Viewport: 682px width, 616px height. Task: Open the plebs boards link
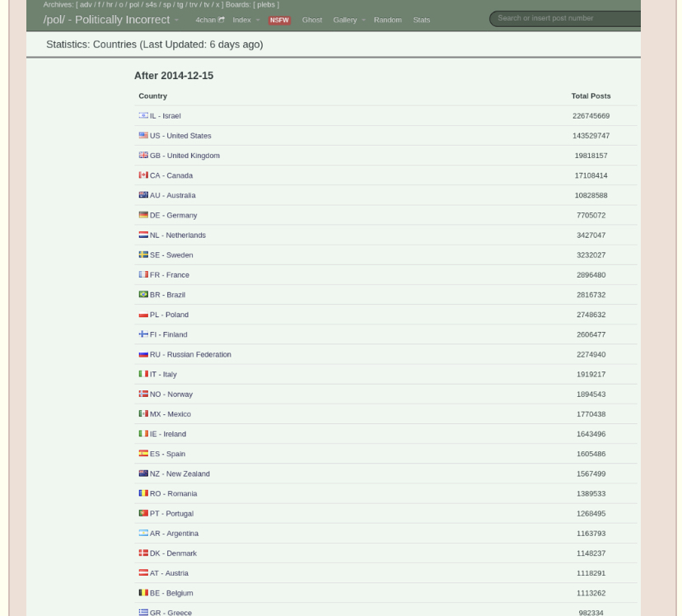click(x=266, y=5)
